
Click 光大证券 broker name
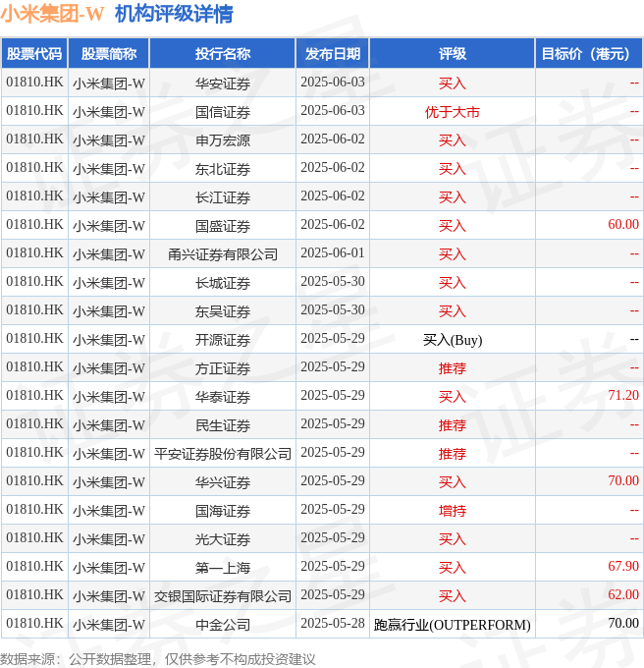(x=223, y=539)
